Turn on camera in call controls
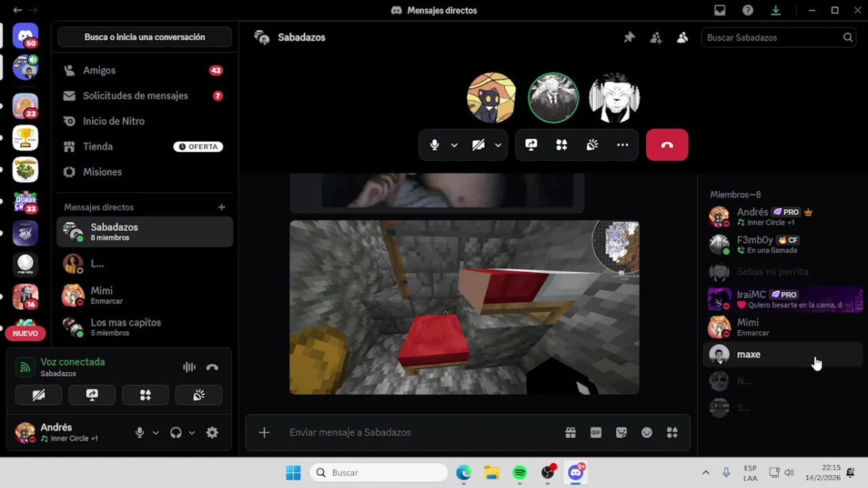 pyautogui.click(x=478, y=145)
